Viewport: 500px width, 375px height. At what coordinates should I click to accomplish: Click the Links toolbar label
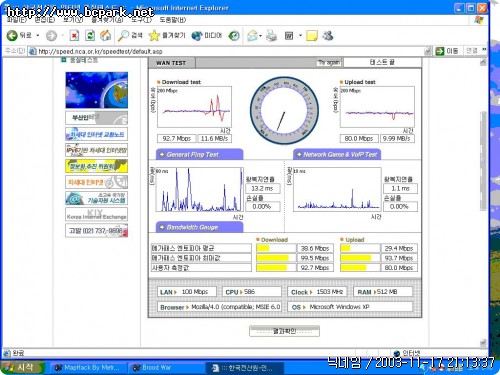point(472,51)
